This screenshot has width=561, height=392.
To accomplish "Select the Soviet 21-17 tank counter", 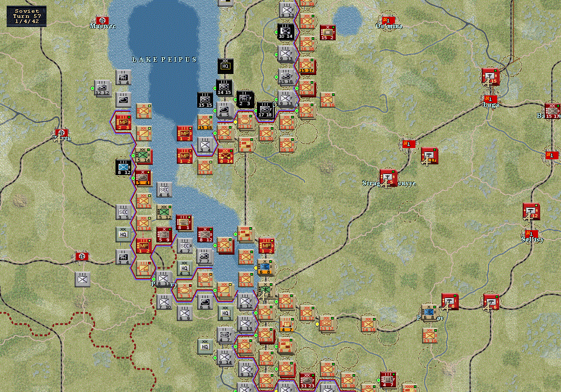I will tap(245, 121).
